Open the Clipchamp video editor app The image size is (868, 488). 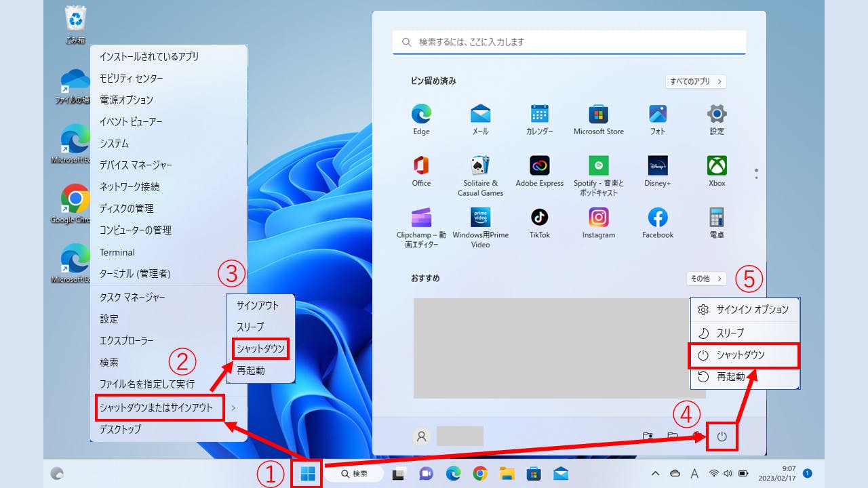421,227
